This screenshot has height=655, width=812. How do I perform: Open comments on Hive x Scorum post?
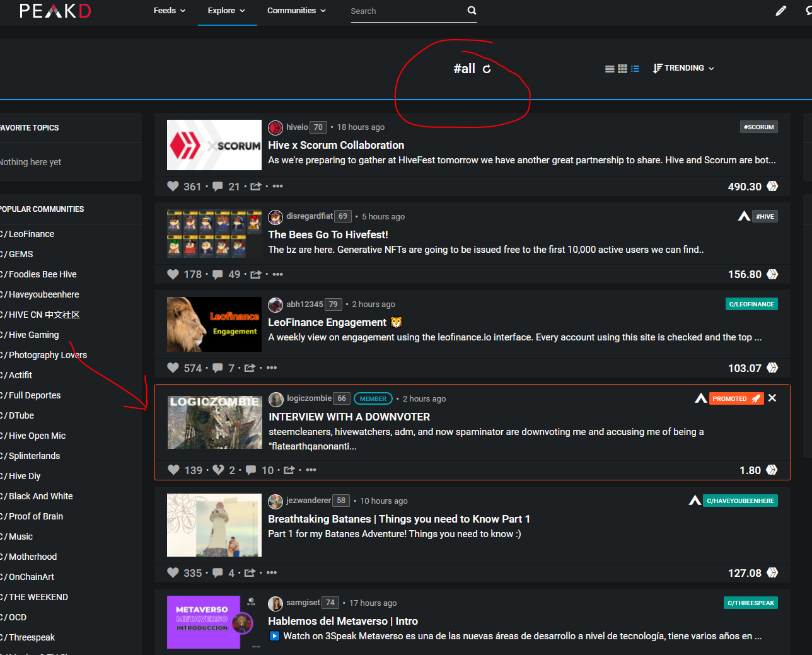click(x=217, y=186)
